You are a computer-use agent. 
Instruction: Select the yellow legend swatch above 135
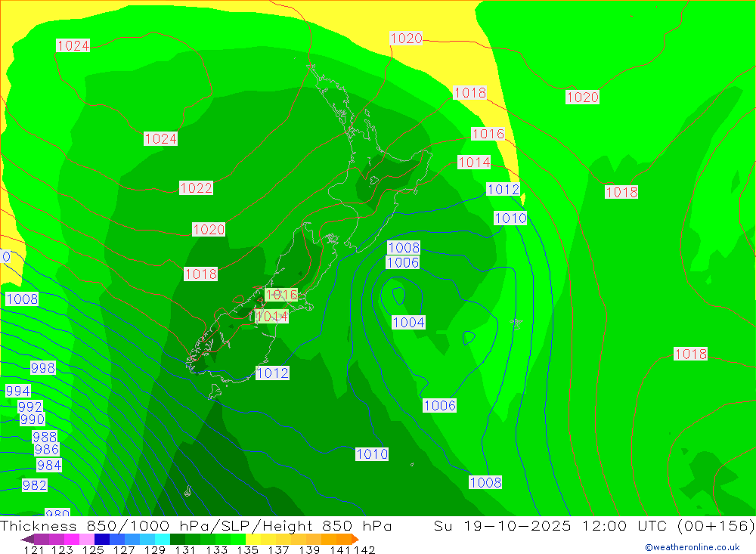(253, 539)
